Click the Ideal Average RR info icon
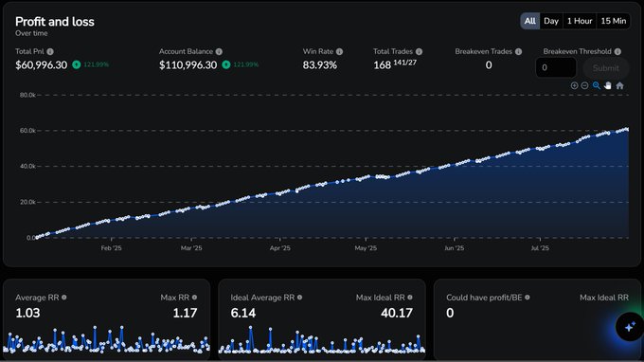 pyautogui.click(x=299, y=297)
